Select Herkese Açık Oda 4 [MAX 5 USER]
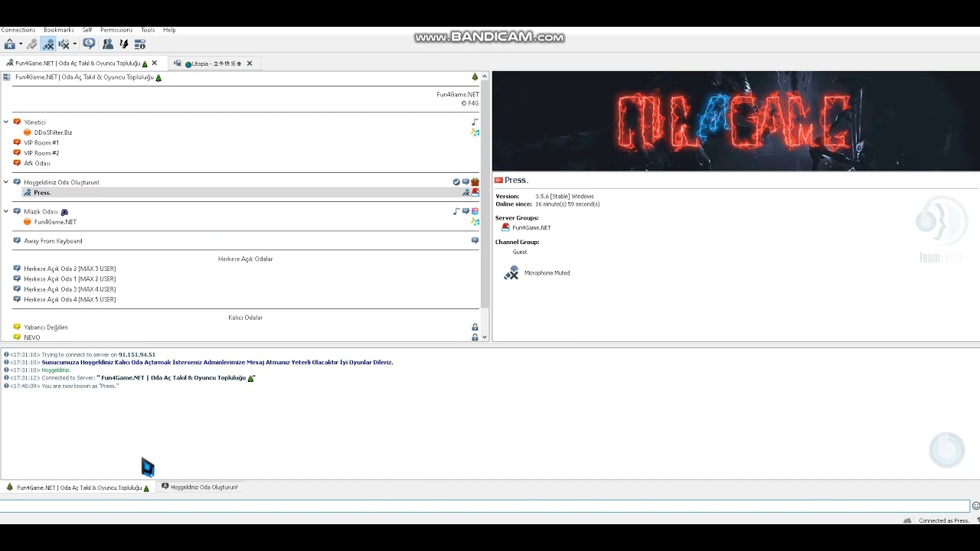The height and width of the screenshot is (551, 980). pos(70,300)
